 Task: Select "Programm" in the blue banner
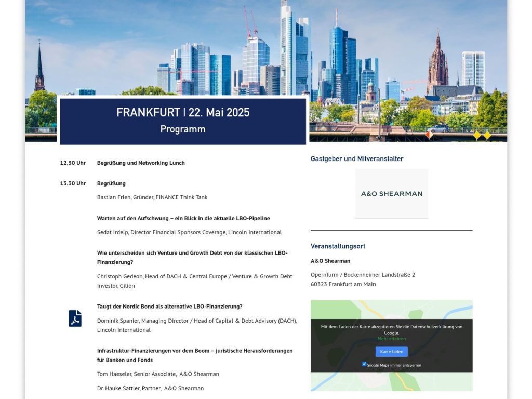click(182, 129)
